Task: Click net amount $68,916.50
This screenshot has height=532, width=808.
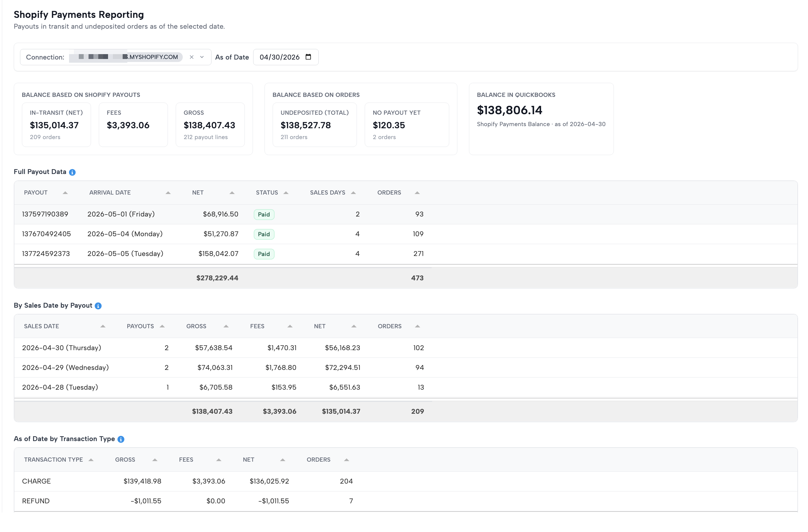Action: pyautogui.click(x=221, y=214)
